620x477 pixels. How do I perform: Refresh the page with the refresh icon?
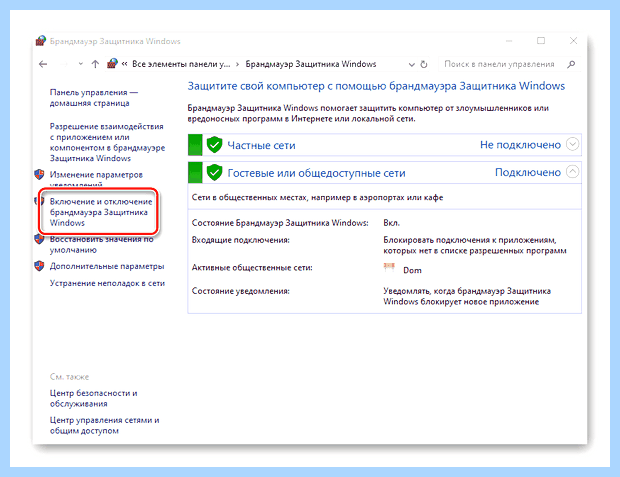(x=424, y=64)
